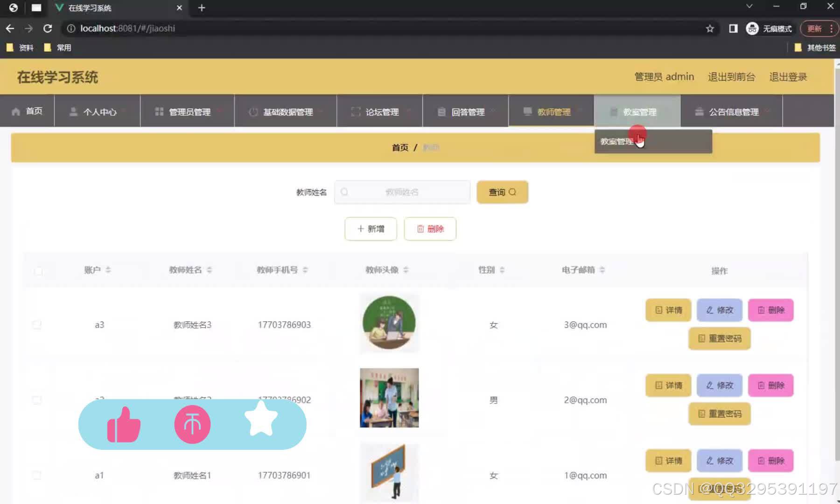
Task: Open the browser side panel icon
Action: pyautogui.click(x=733, y=28)
